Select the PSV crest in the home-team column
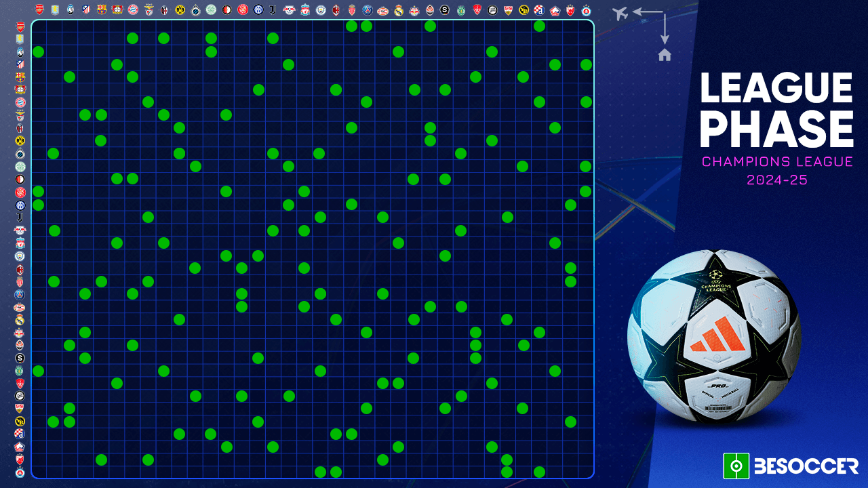 click(x=20, y=307)
